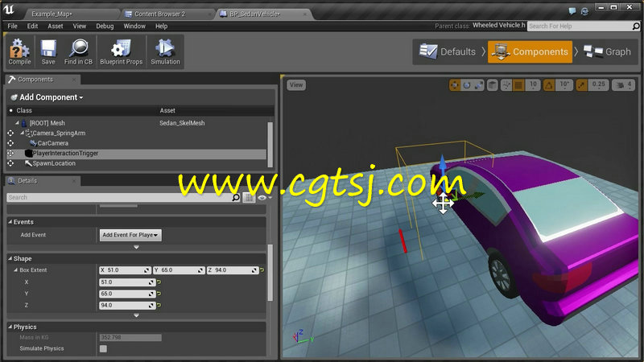Save the blueprint with the Save icon
The width and height of the screenshot is (644, 362).
click(48, 48)
